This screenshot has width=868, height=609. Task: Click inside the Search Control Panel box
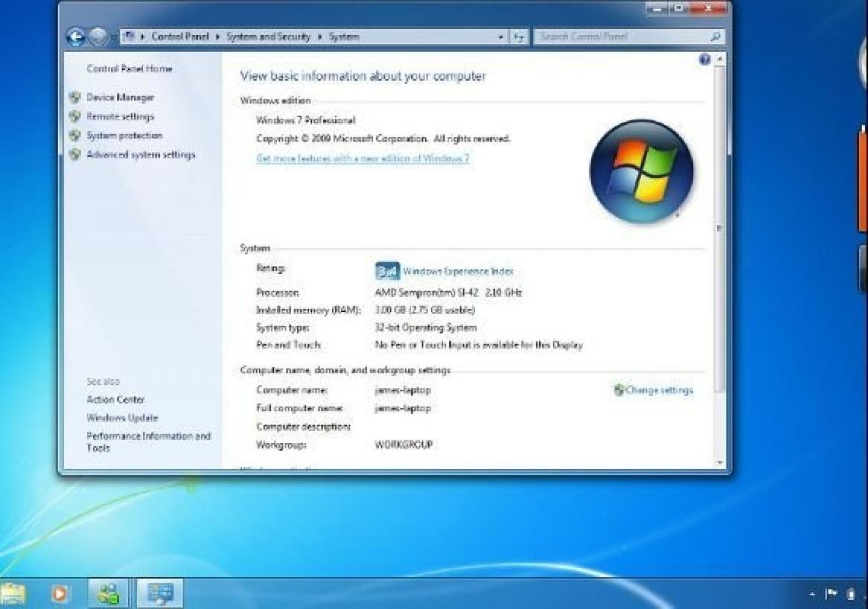click(621, 37)
